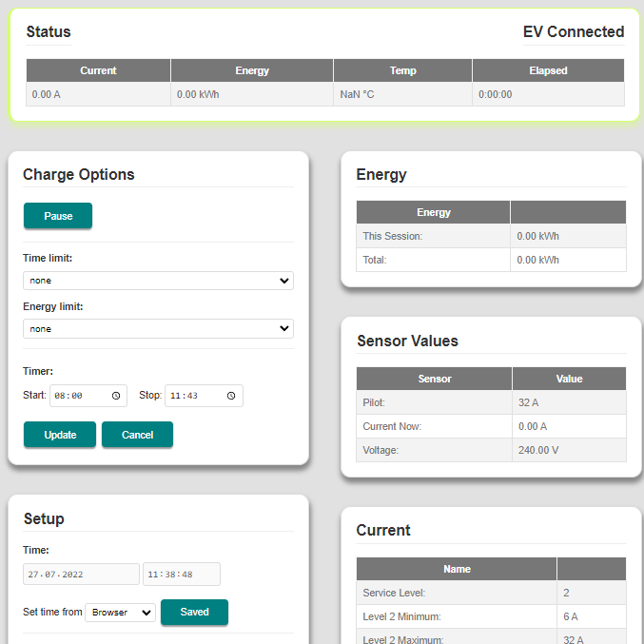
Task: Click the 0:00:00 elapsed value
Action: tap(496, 94)
